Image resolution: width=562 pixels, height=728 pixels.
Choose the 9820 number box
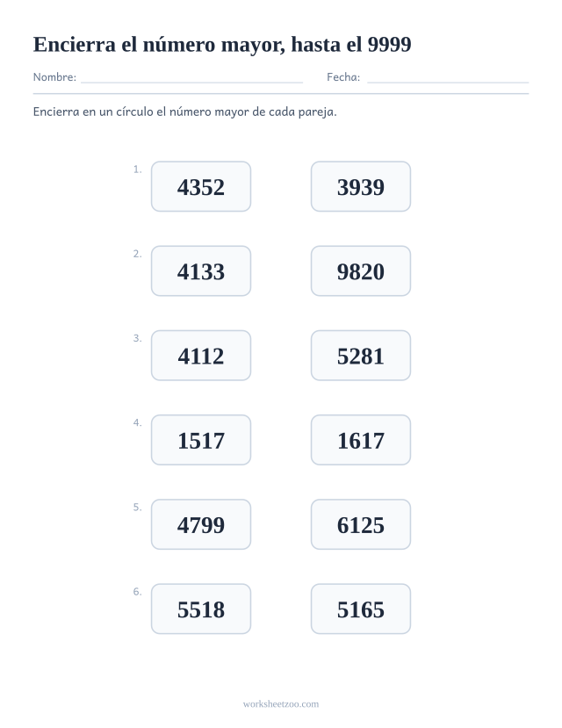point(361,271)
